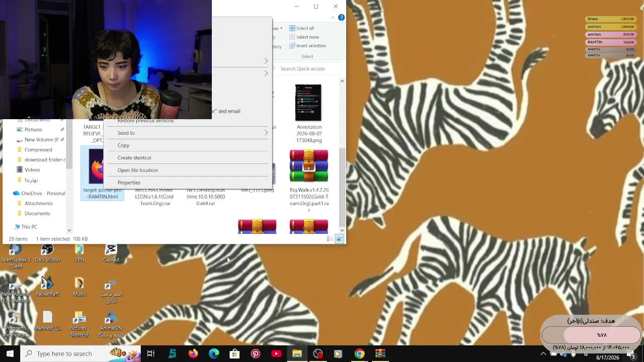Open the Windows Start menu
This screenshot has height=362, width=644.
10,353
